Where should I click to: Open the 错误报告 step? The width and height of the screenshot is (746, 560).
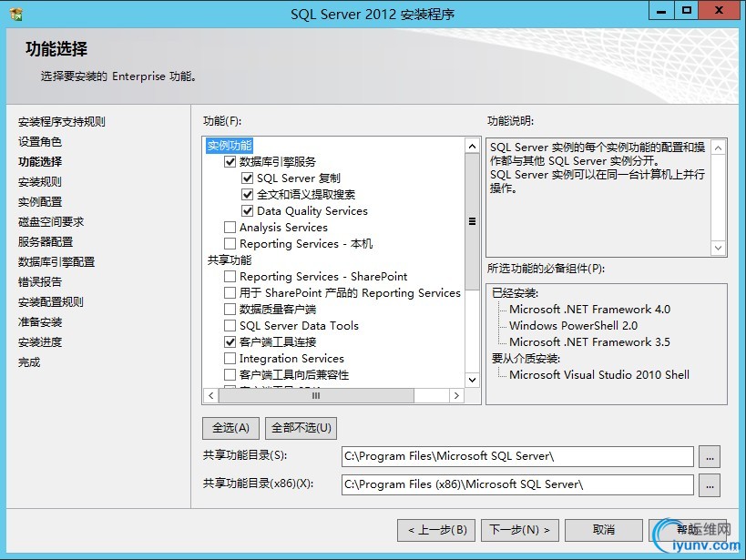[x=40, y=281]
